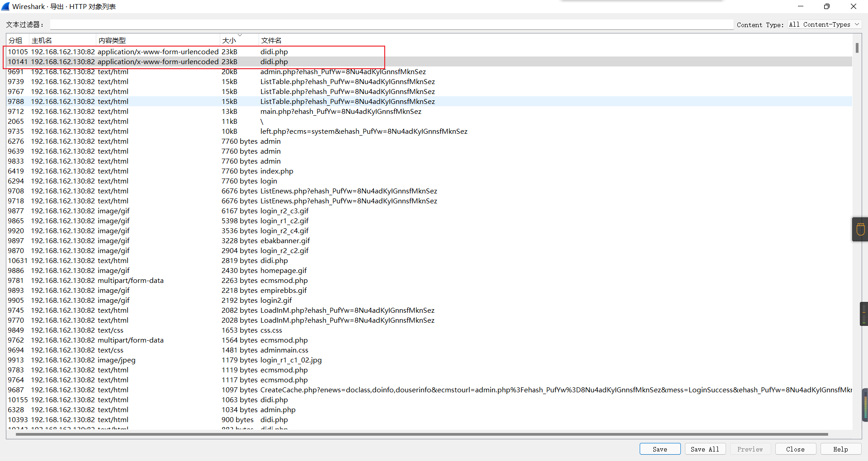The height and width of the screenshot is (461, 868).
Task: Select the 9687 CreateCache.php row
Action: (x=429, y=390)
